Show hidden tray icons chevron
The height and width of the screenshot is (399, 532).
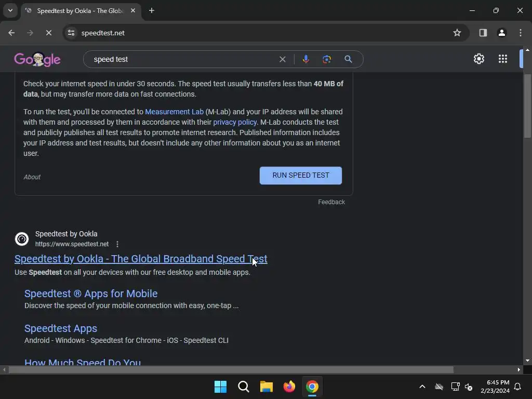click(422, 387)
